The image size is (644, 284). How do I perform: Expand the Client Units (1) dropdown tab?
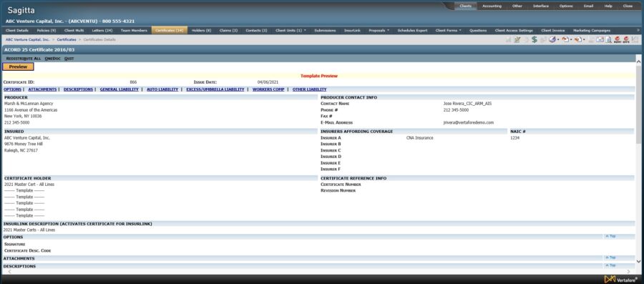[291, 30]
